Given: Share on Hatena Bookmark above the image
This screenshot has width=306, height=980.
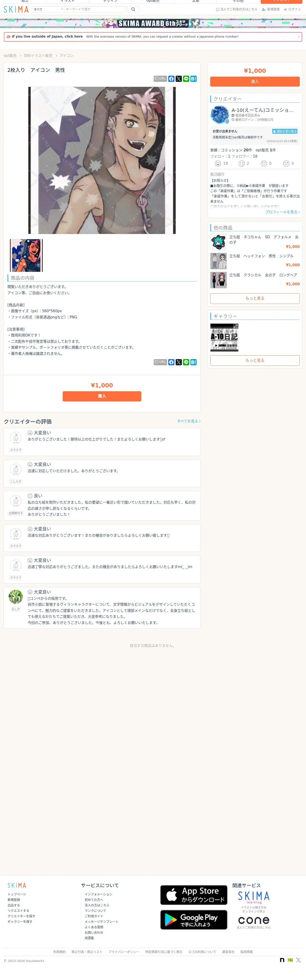Looking at the screenshot, I should [194, 79].
